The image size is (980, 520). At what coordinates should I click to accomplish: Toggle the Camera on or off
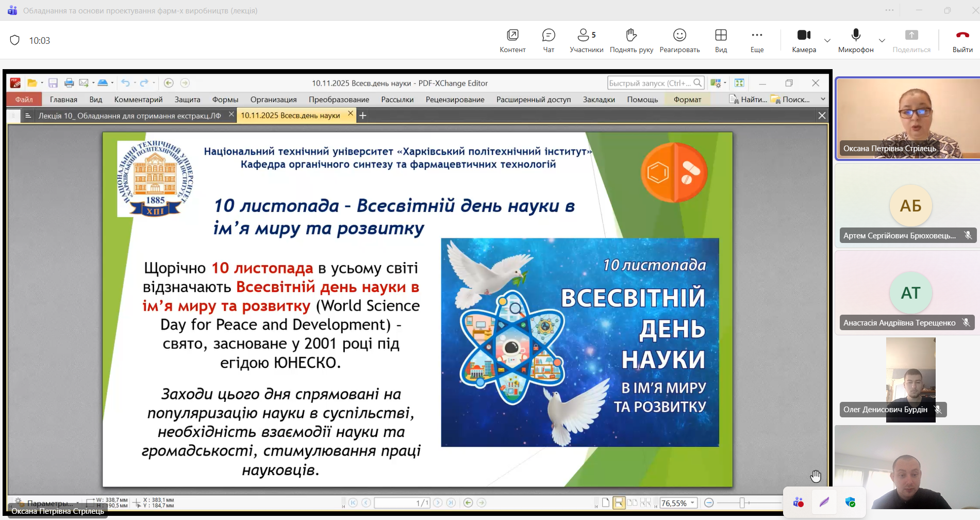[804, 40]
